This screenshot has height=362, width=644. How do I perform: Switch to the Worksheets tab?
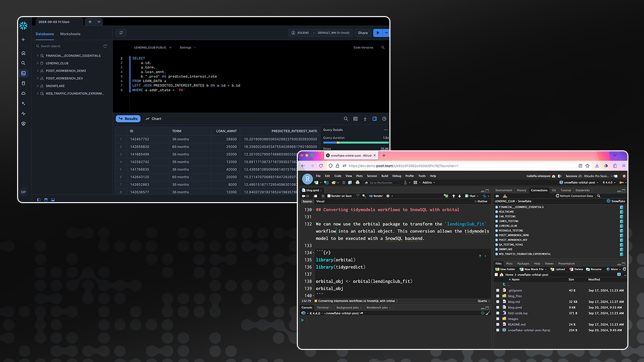tap(70, 34)
